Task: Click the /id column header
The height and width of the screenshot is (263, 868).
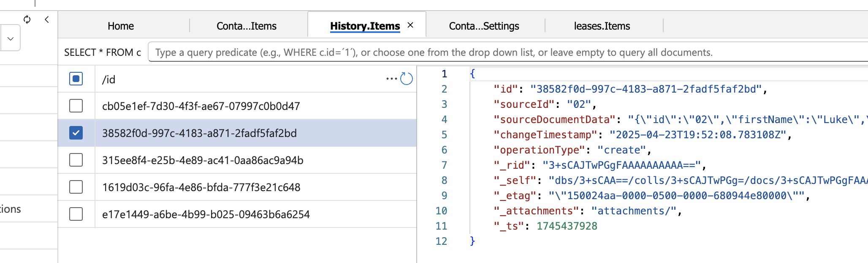Action: point(109,79)
